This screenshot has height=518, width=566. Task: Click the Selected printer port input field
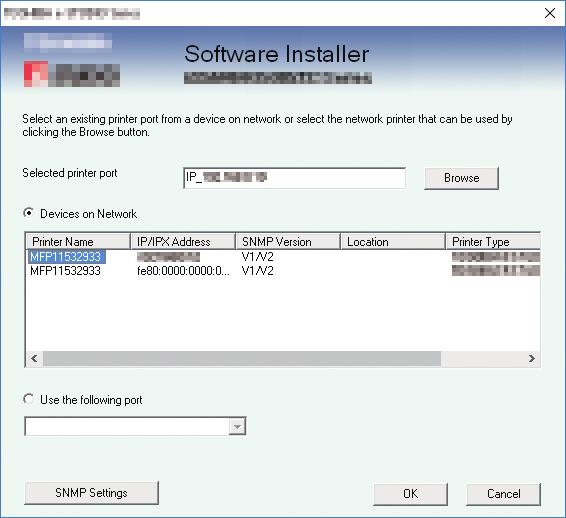(294, 178)
